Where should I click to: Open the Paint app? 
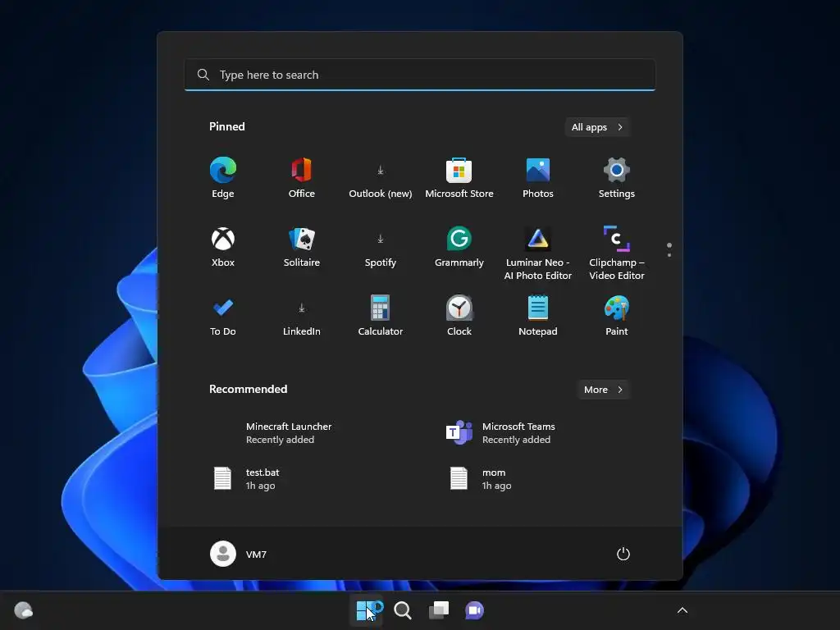click(617, 316)
